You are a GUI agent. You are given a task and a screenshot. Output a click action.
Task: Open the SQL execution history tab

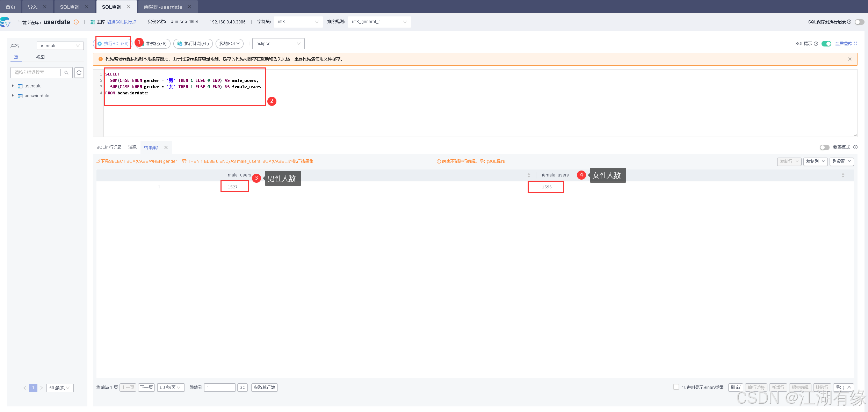click(x=109, y=147)
